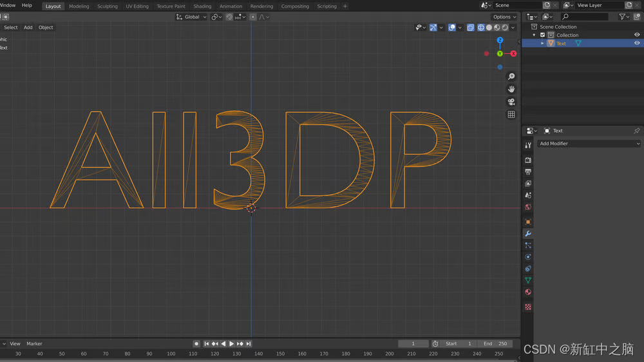Toggle the camera view icon
This screenshot has width=644, height=362.
tap(511, 102)
